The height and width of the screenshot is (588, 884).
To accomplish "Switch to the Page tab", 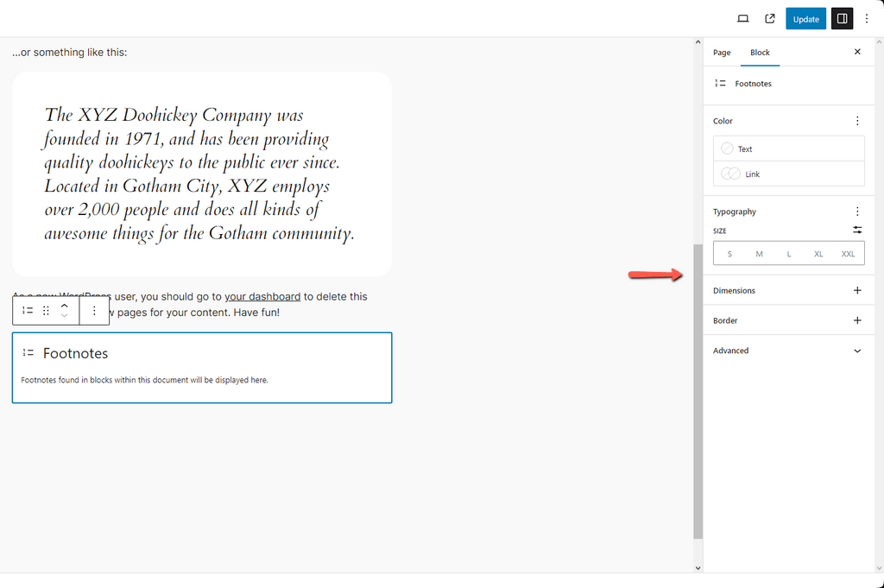I will point(722,53).
